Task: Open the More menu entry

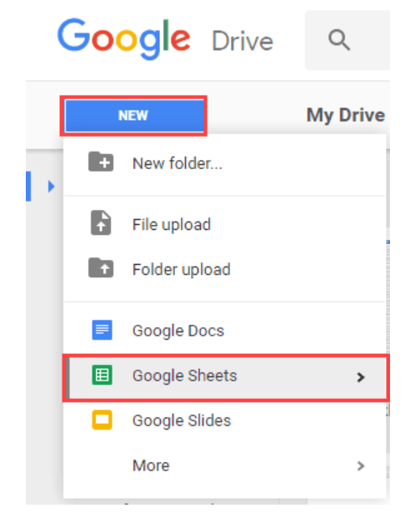Action: coord(224,466)
